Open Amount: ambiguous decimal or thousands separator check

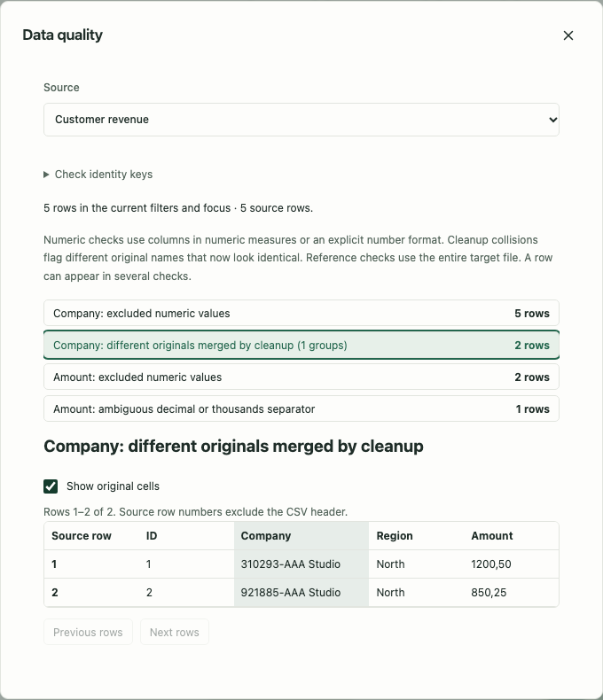[x=301, y=408]
